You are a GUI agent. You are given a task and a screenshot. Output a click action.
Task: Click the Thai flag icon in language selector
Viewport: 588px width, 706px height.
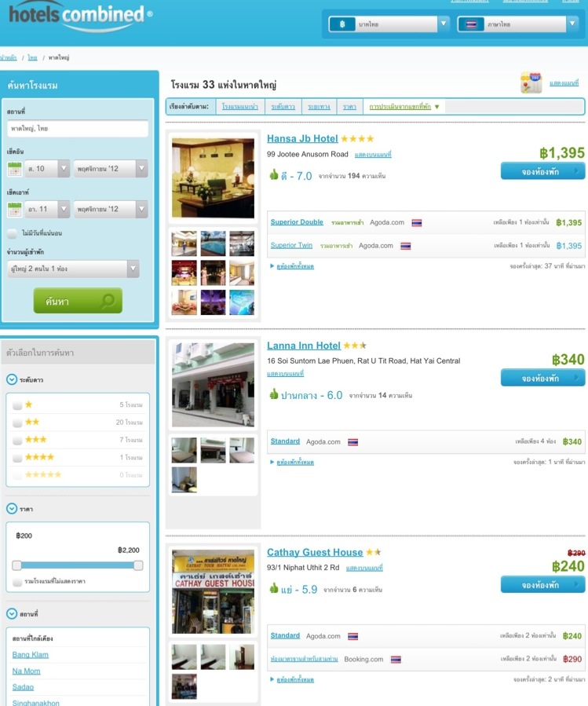[x=471, y=24]
